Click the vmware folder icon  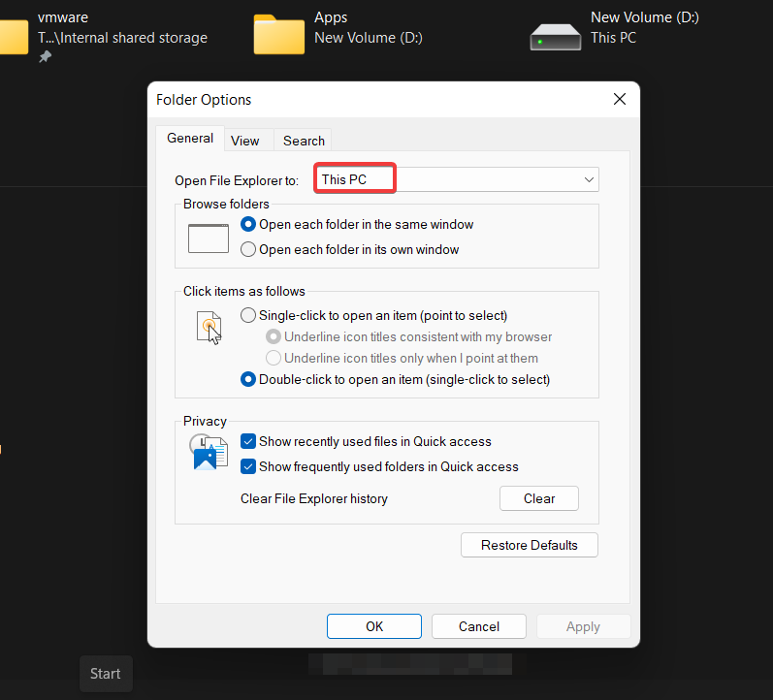tap(12, 35)
